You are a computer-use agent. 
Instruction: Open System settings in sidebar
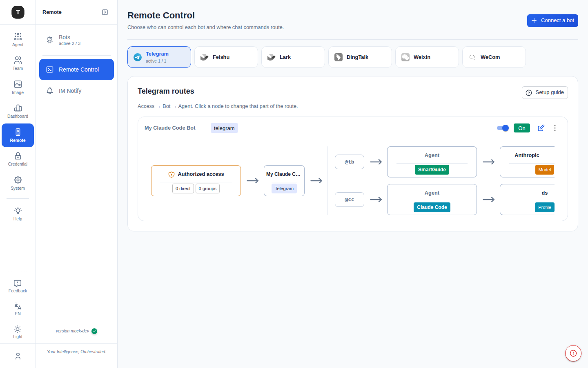(18, 183)
